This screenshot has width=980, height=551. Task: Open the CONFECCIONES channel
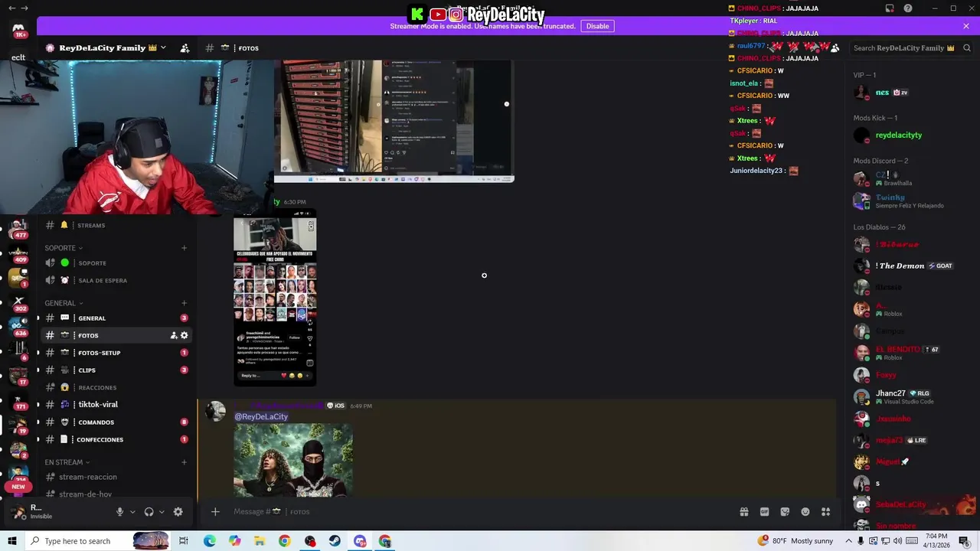point(116,439)
